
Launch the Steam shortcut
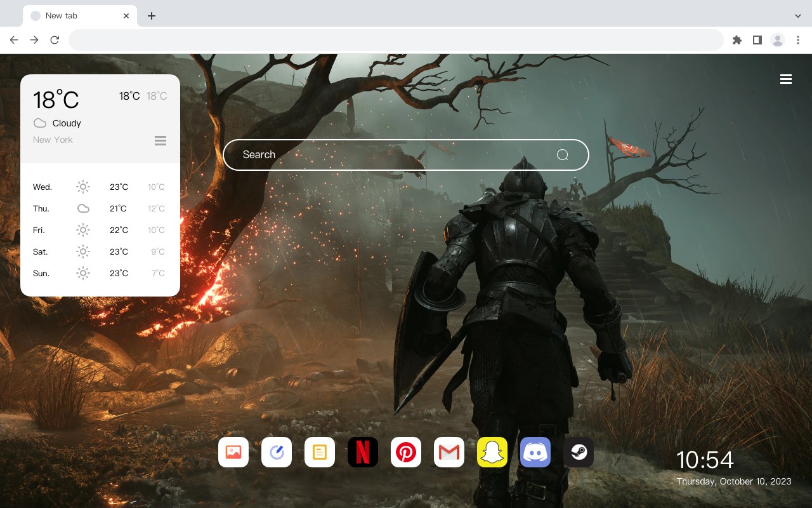click(x=579, y=452)
